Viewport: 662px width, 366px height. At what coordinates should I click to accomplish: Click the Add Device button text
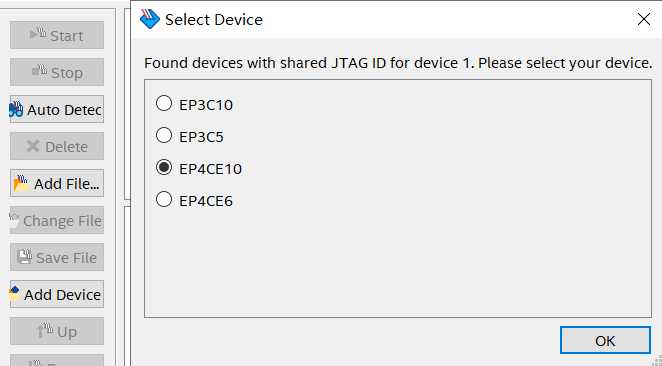click(62, 295)
